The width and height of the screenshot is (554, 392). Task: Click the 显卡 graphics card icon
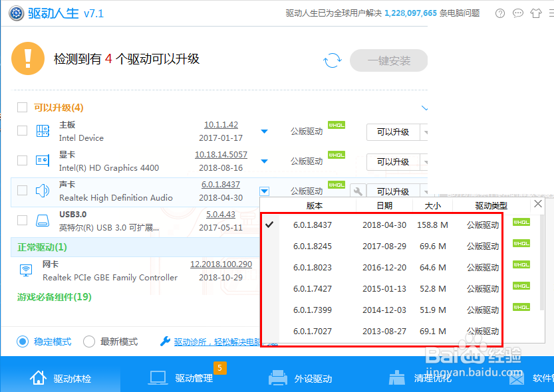tap(43, 161)
